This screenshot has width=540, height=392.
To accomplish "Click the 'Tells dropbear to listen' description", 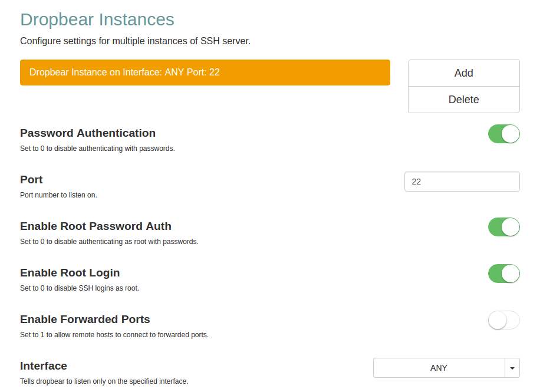I will point(104,381).
